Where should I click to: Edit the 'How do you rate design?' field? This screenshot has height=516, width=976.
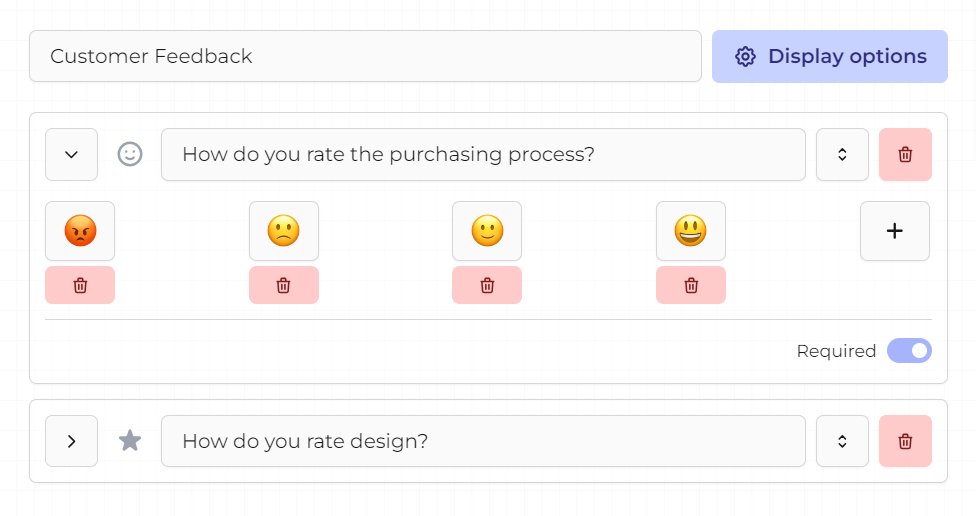[x=483, y=441]
